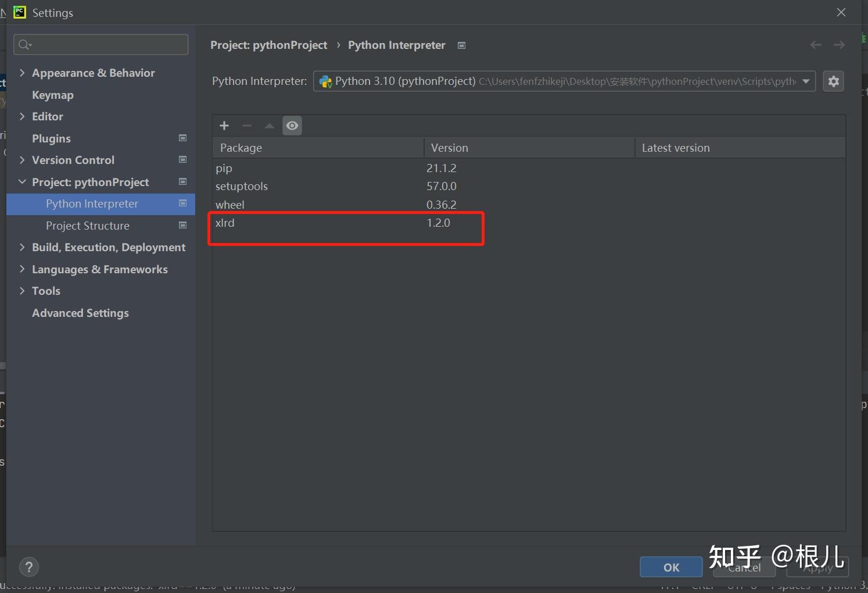Image resolution: width=868 pixels, height=593 pixels.
Task: Open Advanced Settings page
Action: (80, 313)
